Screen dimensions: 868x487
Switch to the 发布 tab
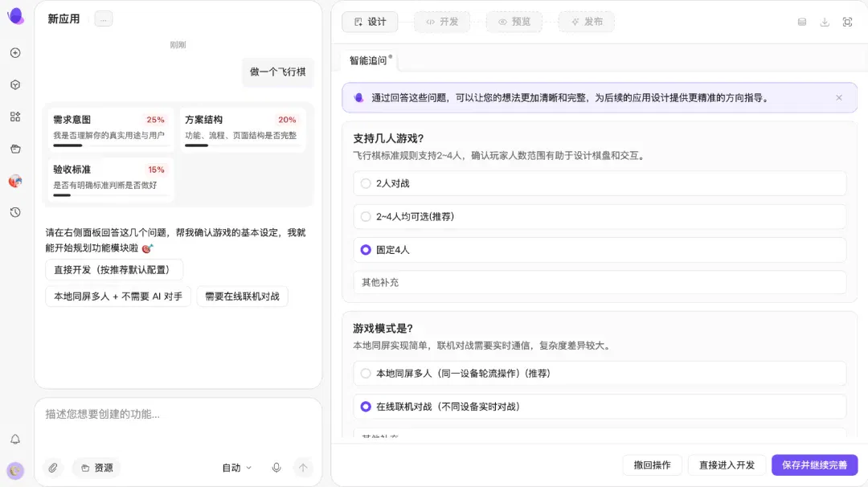586,22
